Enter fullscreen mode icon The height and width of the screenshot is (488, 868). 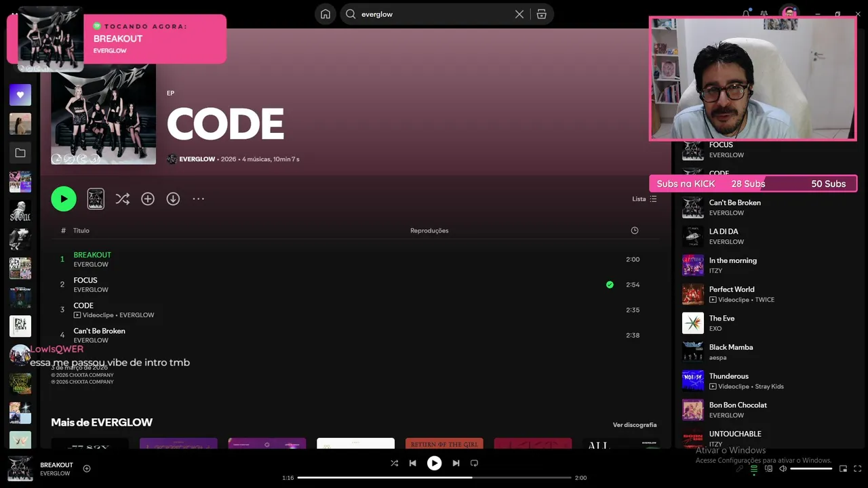(857, 468)
